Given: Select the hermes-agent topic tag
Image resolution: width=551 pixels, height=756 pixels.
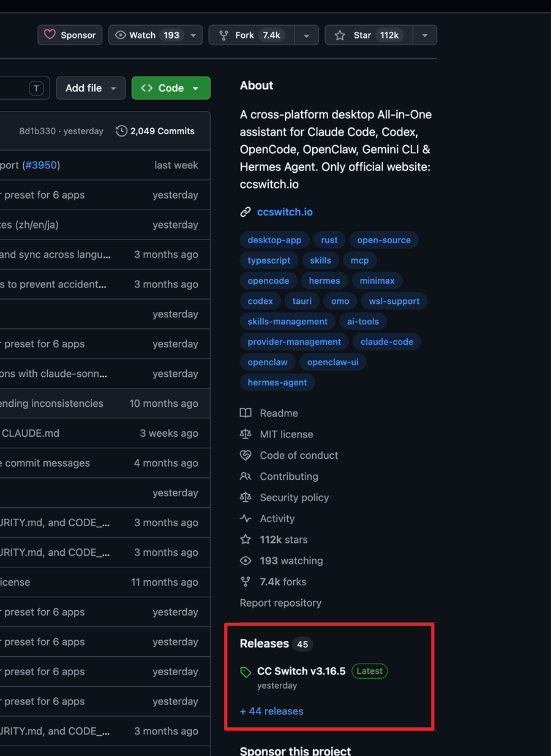Looking at the screenshot, I should click(277, 382).
